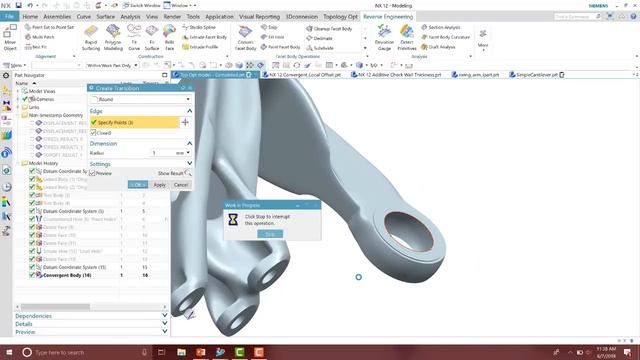Uncheck Datum Coordinate System (5) feature
Screen dimensions: 640x360
(x=32, y=211)
